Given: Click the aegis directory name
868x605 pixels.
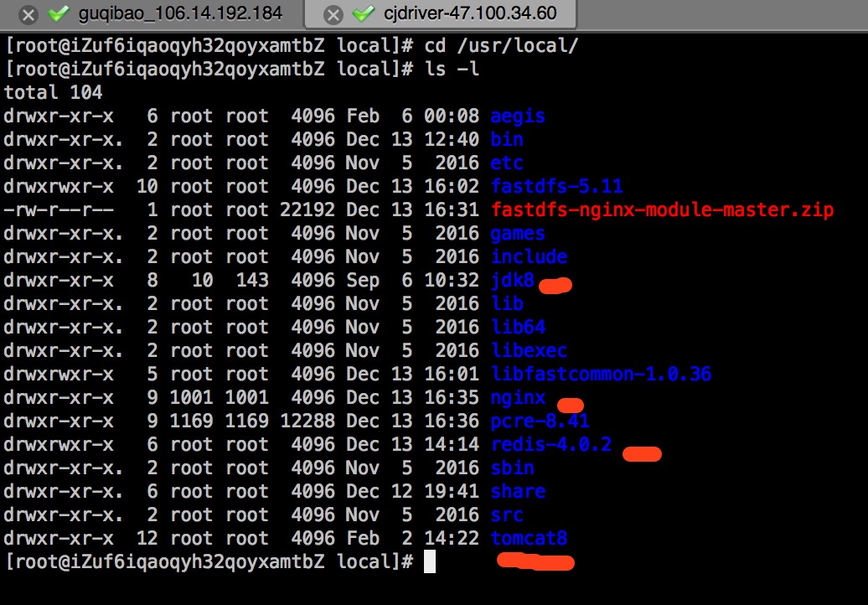Looking at the screenshot, I should 518,116.
